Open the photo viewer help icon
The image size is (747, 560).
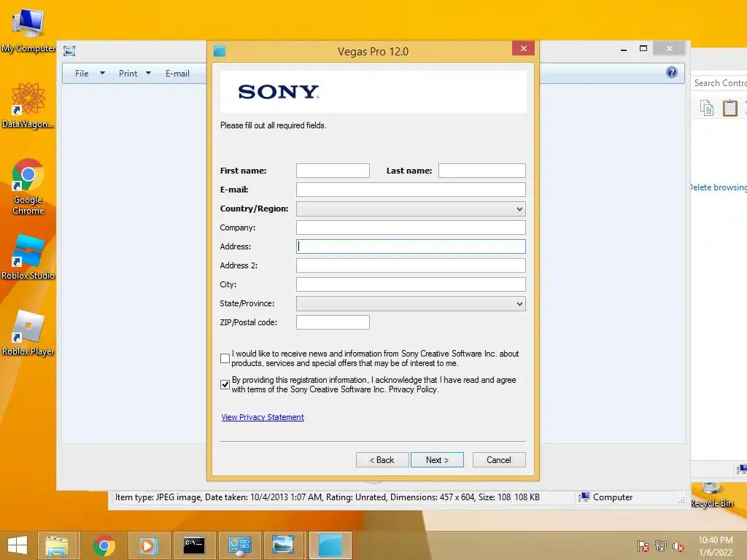[672, 72]
